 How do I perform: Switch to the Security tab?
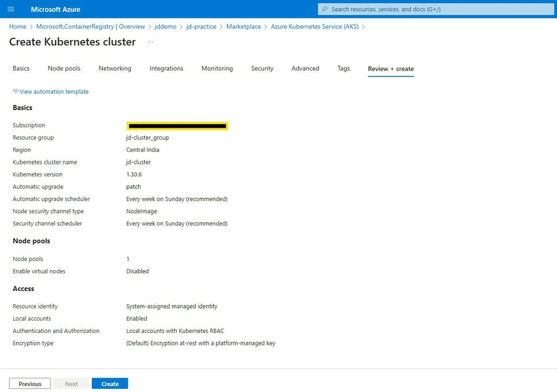262,68
